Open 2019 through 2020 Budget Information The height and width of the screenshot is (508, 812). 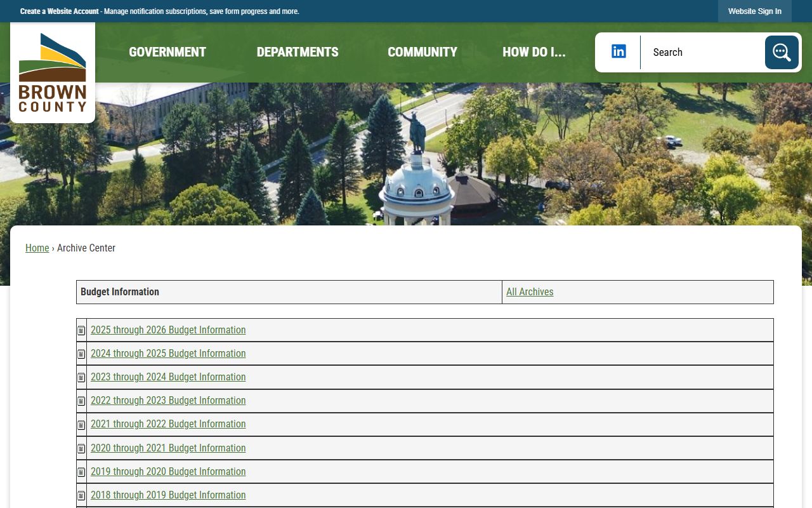tap(168, 471)
